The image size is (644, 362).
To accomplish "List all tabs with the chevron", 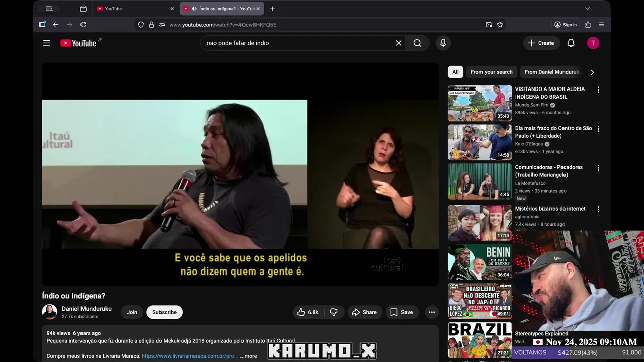I will pyautogui.click(x=587, y=9).
